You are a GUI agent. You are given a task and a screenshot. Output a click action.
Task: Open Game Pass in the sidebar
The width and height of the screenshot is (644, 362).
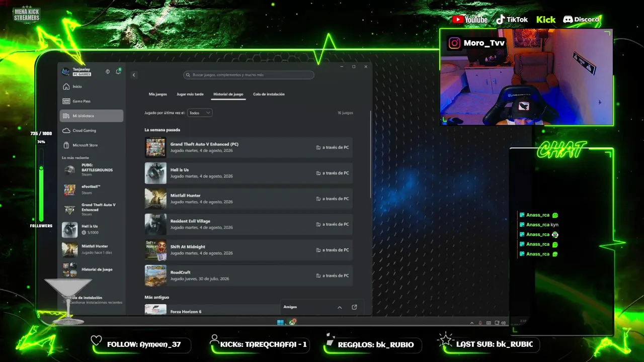point(92,101)
